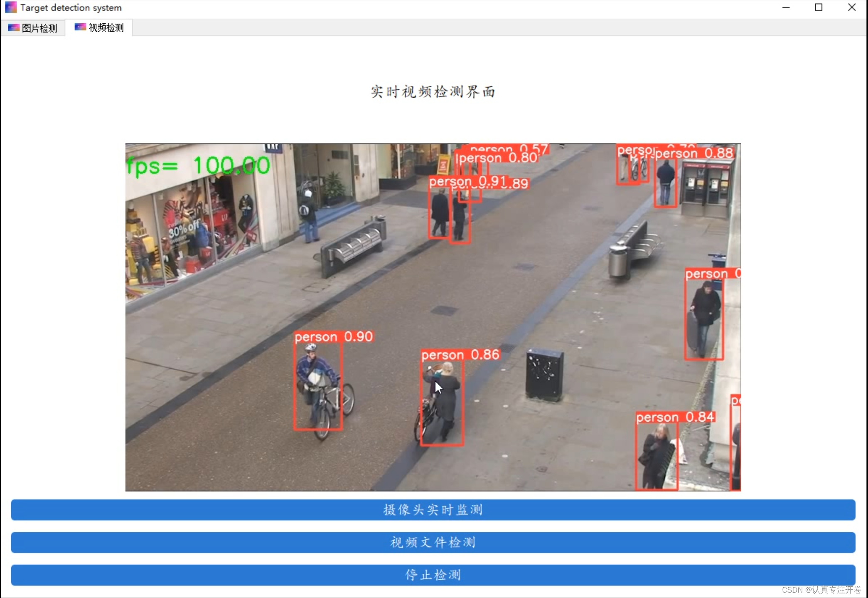This screenshot has height=598, width=868.
Task: Click the person 0.90 cyclist label
Action: tap(334, 336)
